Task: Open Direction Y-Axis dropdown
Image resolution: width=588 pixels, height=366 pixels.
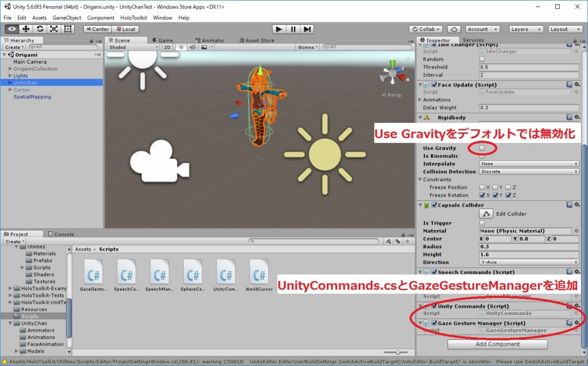Action: pyautogui.click(x=529, y=262)
